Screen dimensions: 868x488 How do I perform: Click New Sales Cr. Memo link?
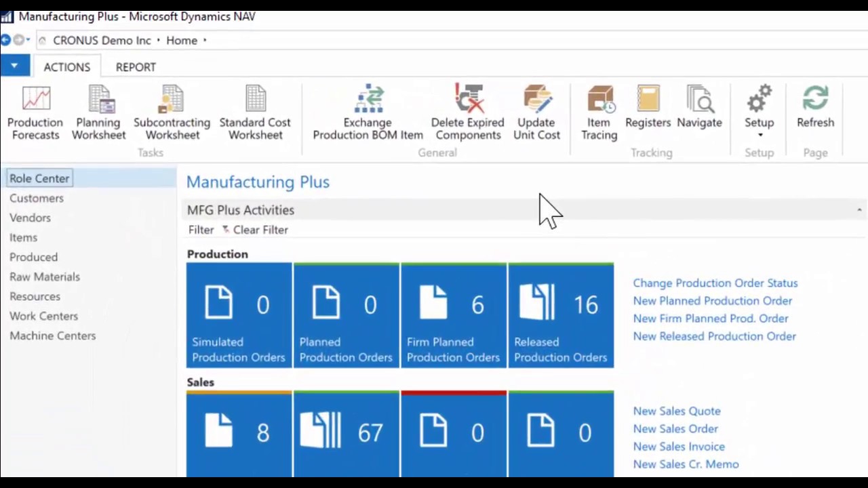(686, 464)
